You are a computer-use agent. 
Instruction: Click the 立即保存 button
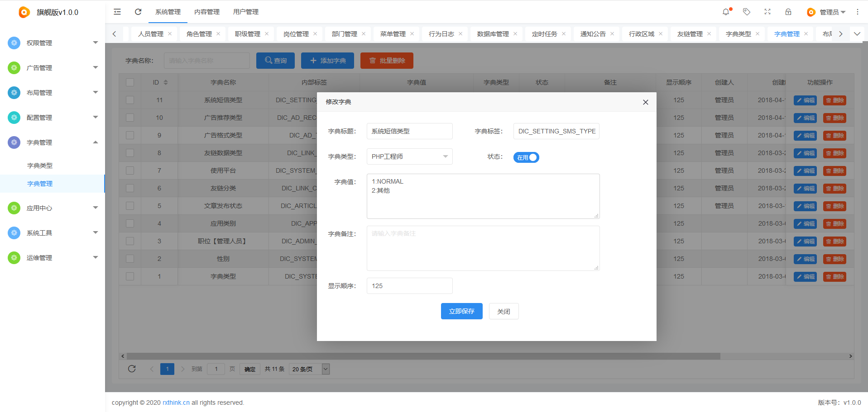click(x=462, y=311)
